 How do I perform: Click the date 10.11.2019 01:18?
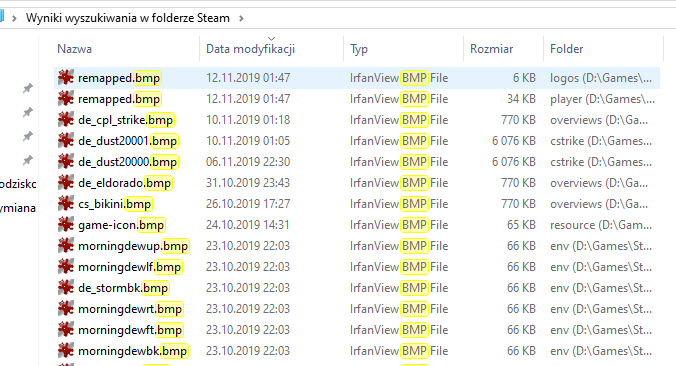pyautogui.click(x=248, y=120)
